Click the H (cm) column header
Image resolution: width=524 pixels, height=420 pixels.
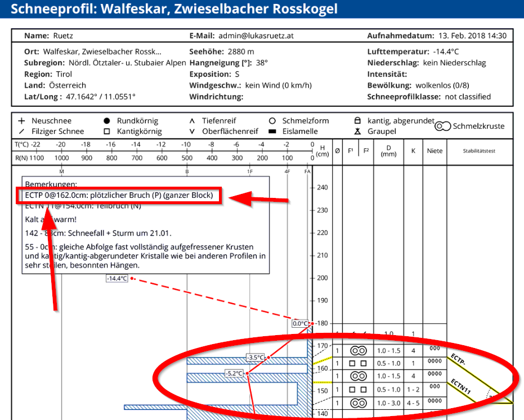click(322, 151)
